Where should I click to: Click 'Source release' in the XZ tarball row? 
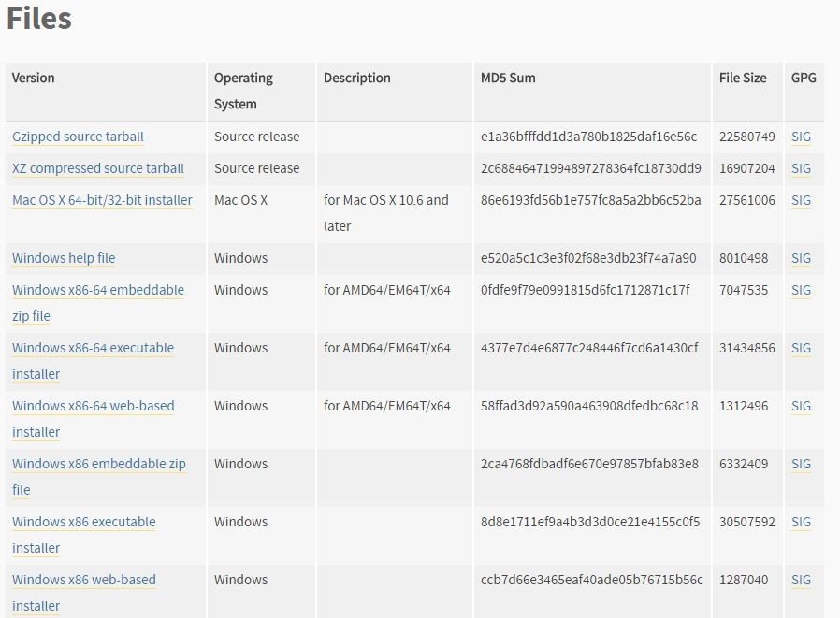coord(256,168)
